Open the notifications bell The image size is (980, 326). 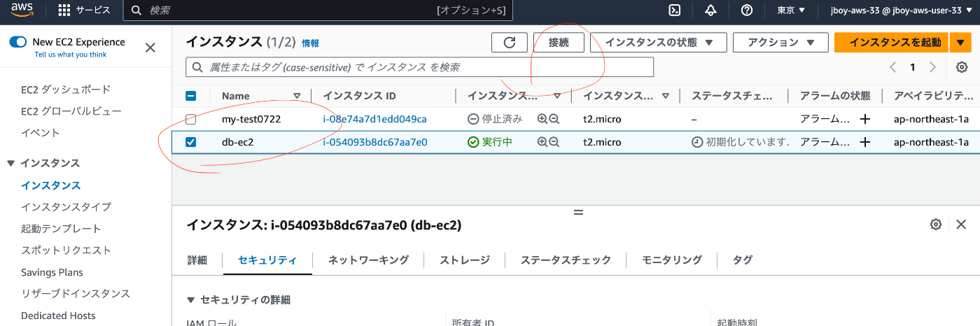710,10
